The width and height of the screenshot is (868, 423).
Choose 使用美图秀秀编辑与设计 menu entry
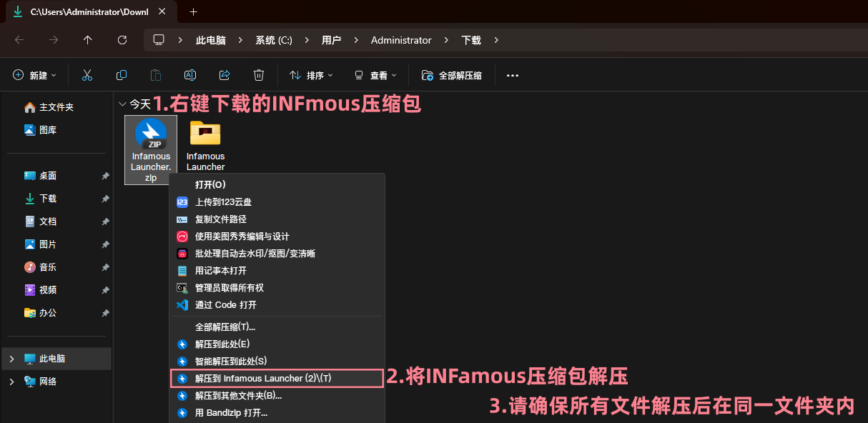[277, 237]
